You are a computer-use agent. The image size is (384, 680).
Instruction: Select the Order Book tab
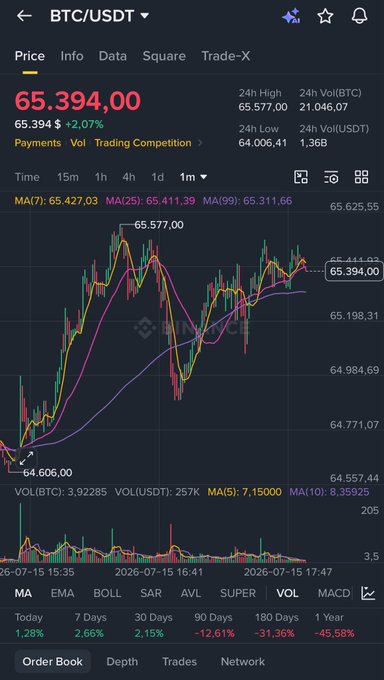(53, 662)
